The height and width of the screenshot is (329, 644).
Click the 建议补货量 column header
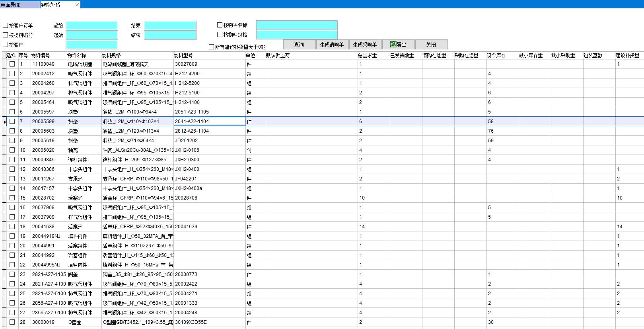[x=627, y=56]
